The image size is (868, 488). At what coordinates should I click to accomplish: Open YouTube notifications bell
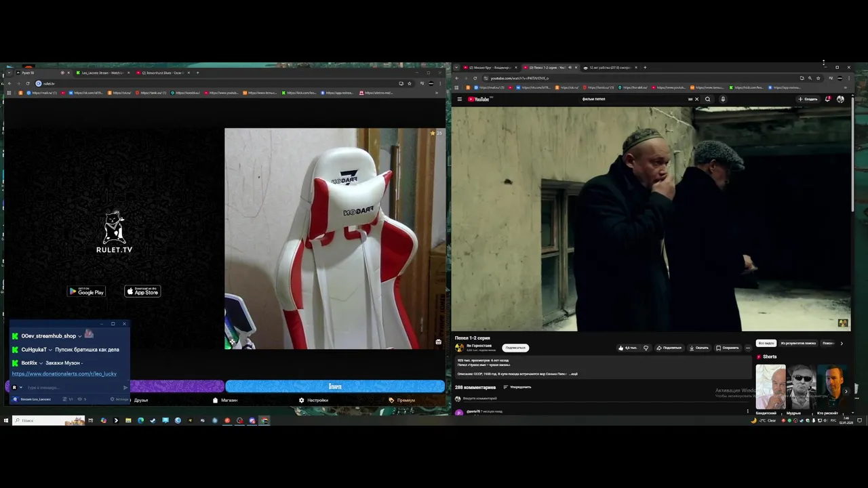click(x=827, y=99)
